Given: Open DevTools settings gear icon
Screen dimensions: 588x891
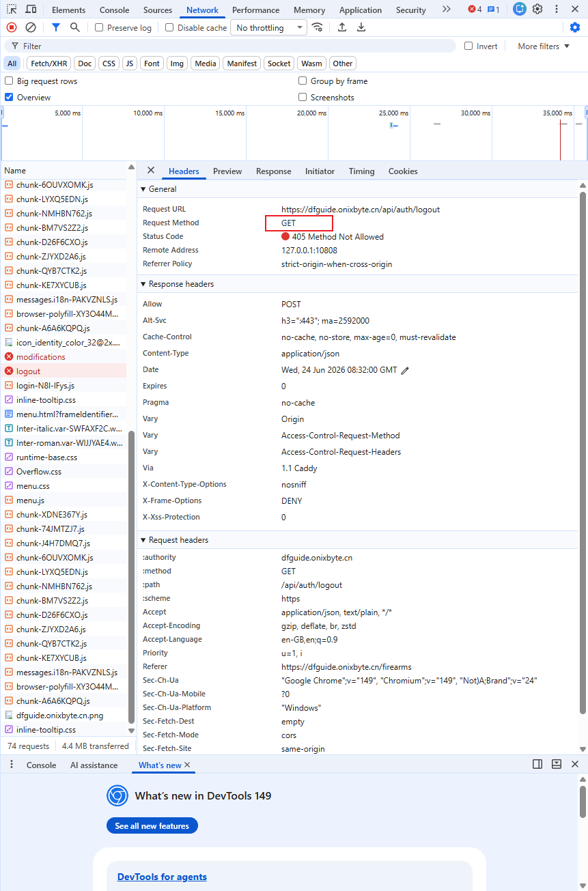Looking at the screenshot, I should pyautogui.click(x=537, y=10).
